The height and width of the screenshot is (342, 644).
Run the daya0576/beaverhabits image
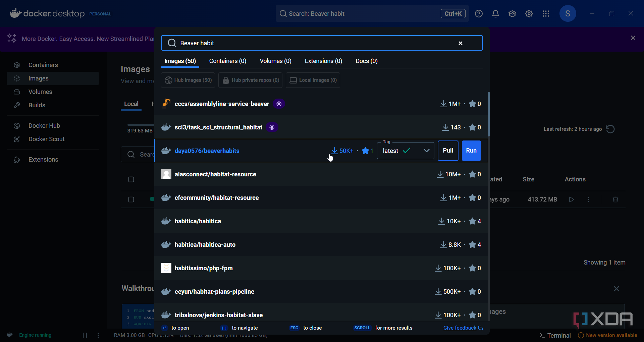471,151
